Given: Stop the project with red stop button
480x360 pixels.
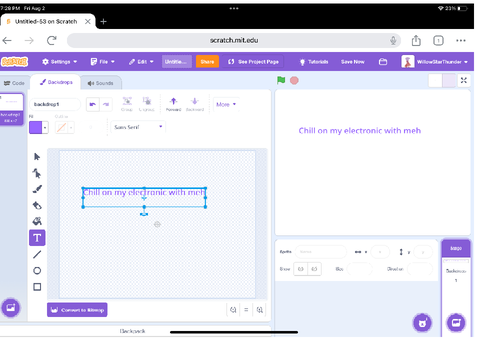Looking at the screenshot, I should coord(294,80).
